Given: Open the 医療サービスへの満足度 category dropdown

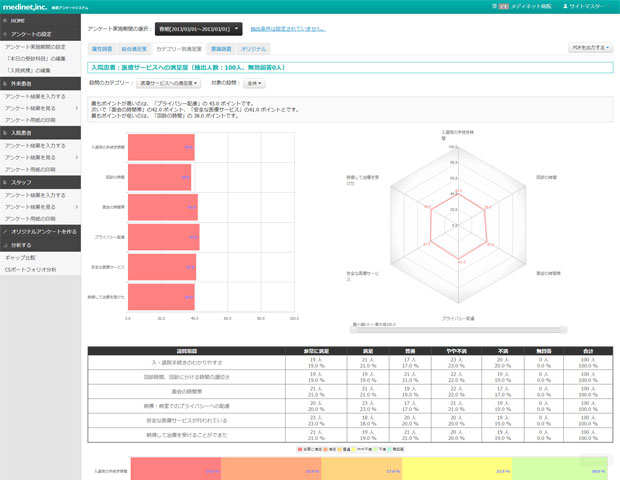Looking at the screenshot, I should tap(168, 83).
